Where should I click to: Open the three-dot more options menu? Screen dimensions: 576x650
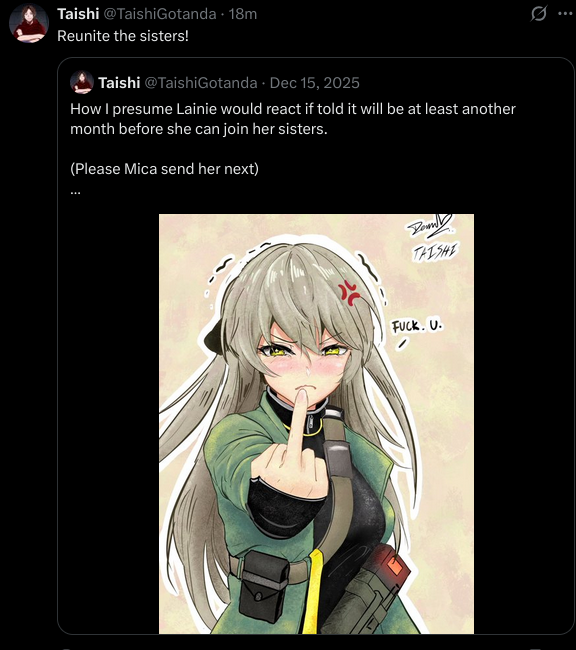tap(566, 14)
